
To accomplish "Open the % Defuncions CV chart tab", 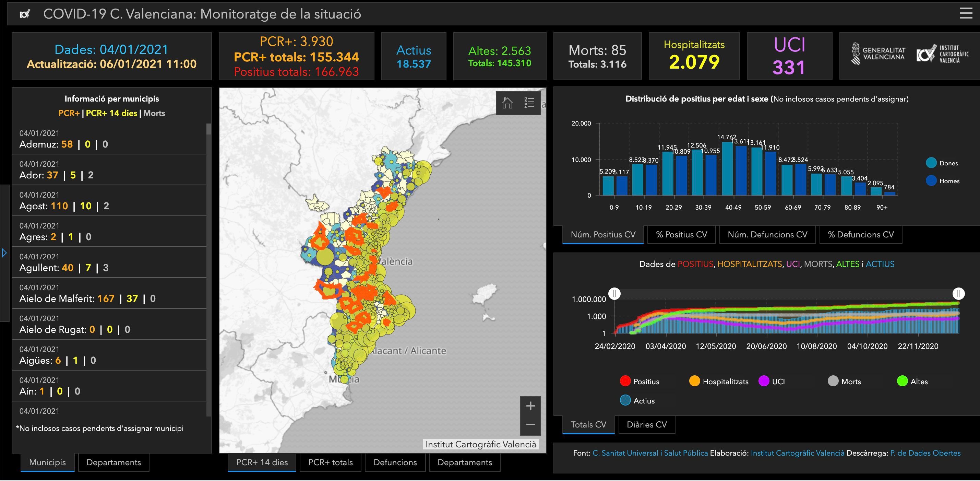I will pos(861,234).
